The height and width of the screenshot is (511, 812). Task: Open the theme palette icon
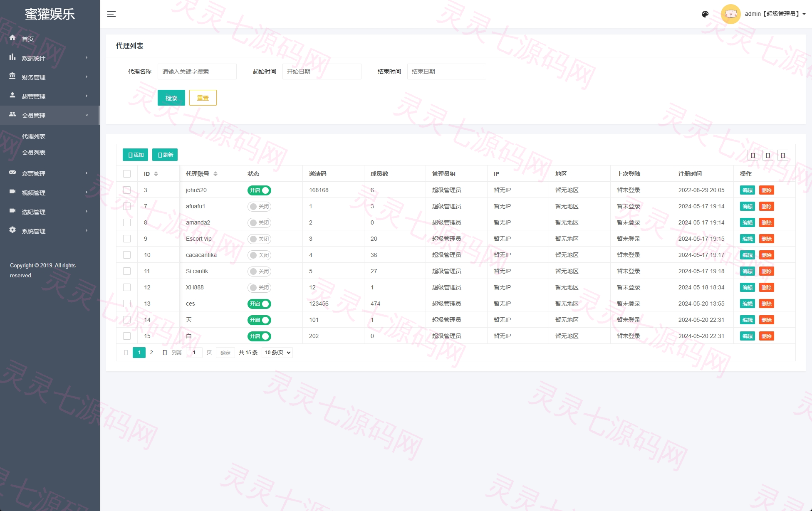click(705, 14)
